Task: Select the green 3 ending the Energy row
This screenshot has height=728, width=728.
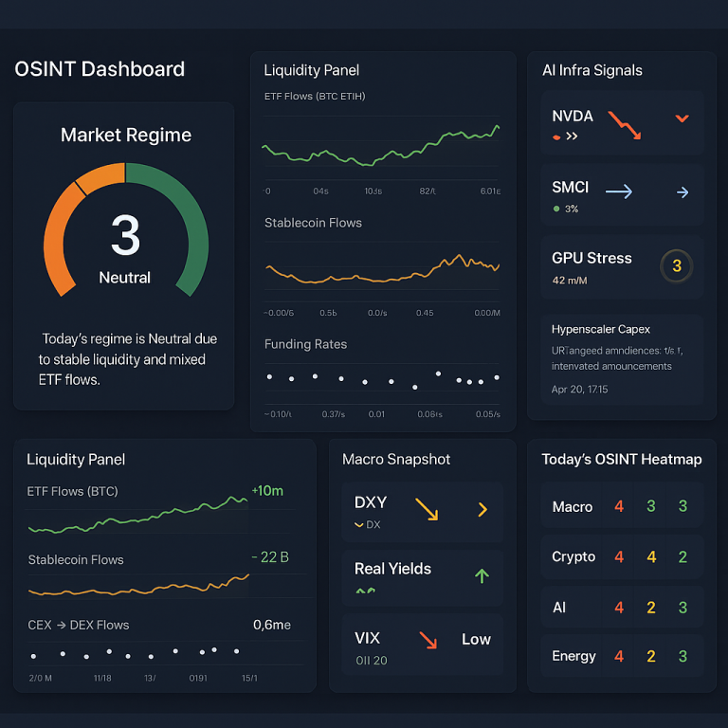Action: click(x=682, y=656)
